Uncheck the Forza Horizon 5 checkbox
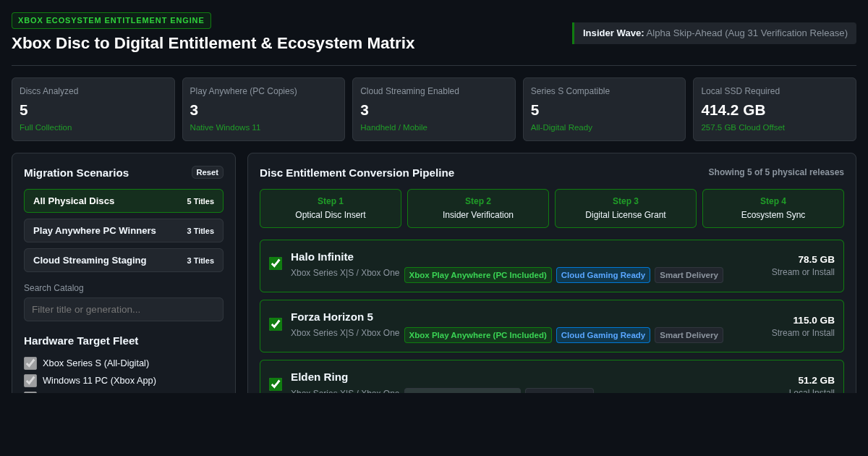868x456 pixels. pos(276,324)
